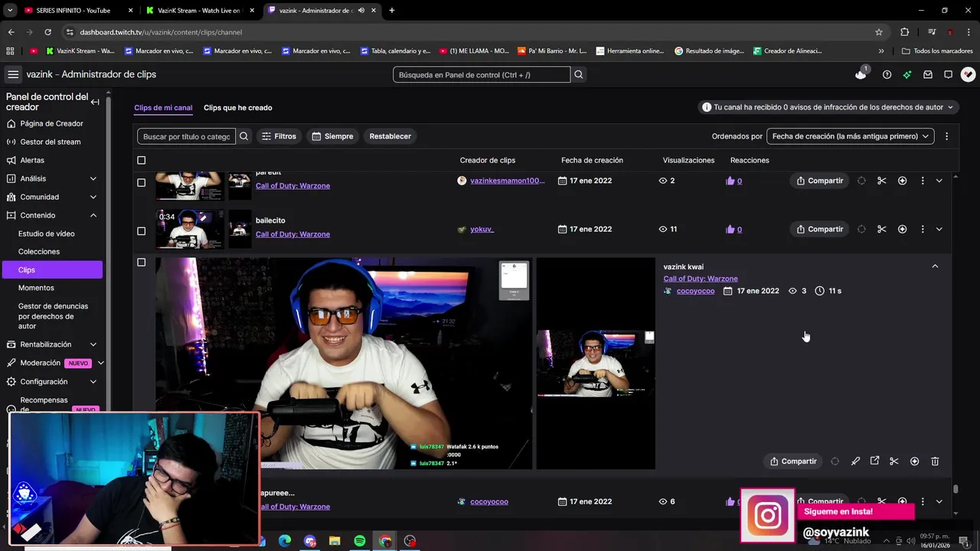Tick the checkbox on the first clip row
The height and width of the screenshot is (551, 980).
pos(141,183)
